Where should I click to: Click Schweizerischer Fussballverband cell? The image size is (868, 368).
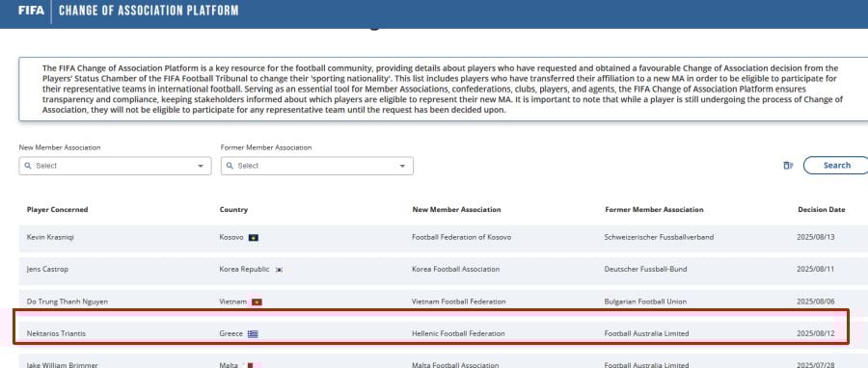point(660,237)
